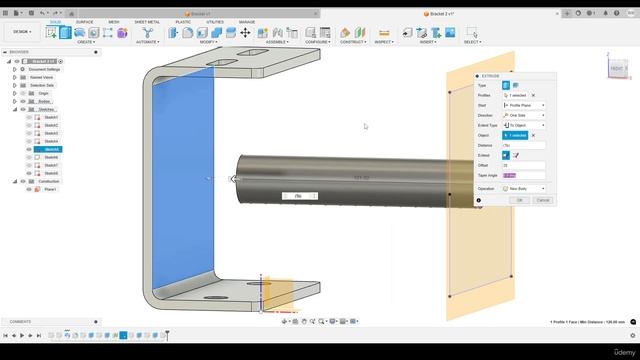The height and width of the screenshot is (360, 640).
Task: Click the Redo arrow
Action: [x=55, y=13]
